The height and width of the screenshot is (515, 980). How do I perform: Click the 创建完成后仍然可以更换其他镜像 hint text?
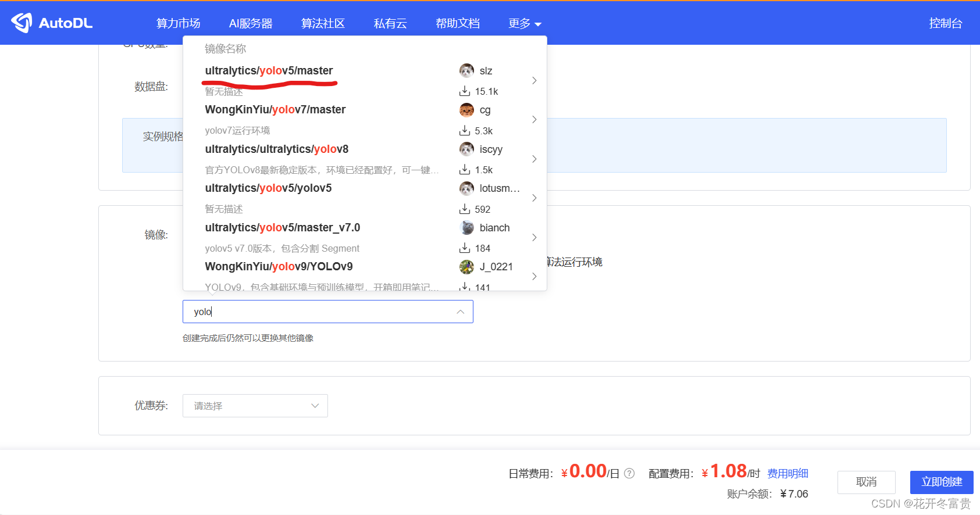coord(248,338)
